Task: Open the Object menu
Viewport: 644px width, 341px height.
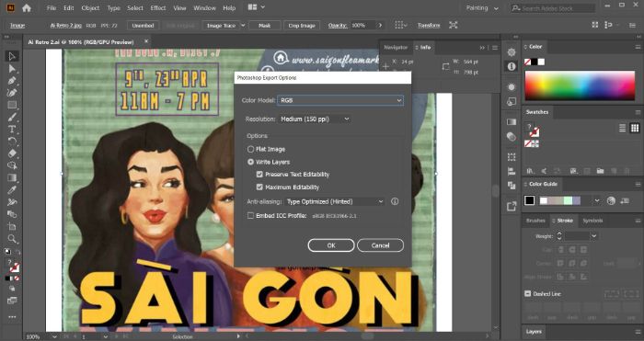Action: [x=90, y=7]
